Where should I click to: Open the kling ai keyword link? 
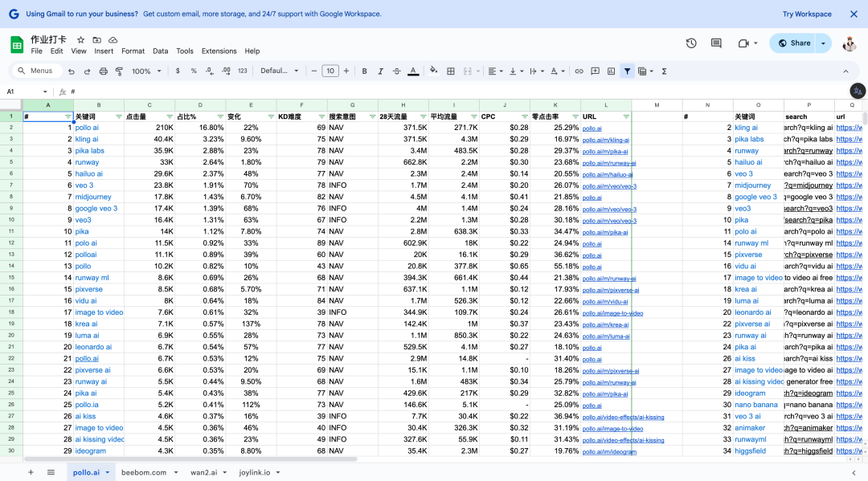86,140
